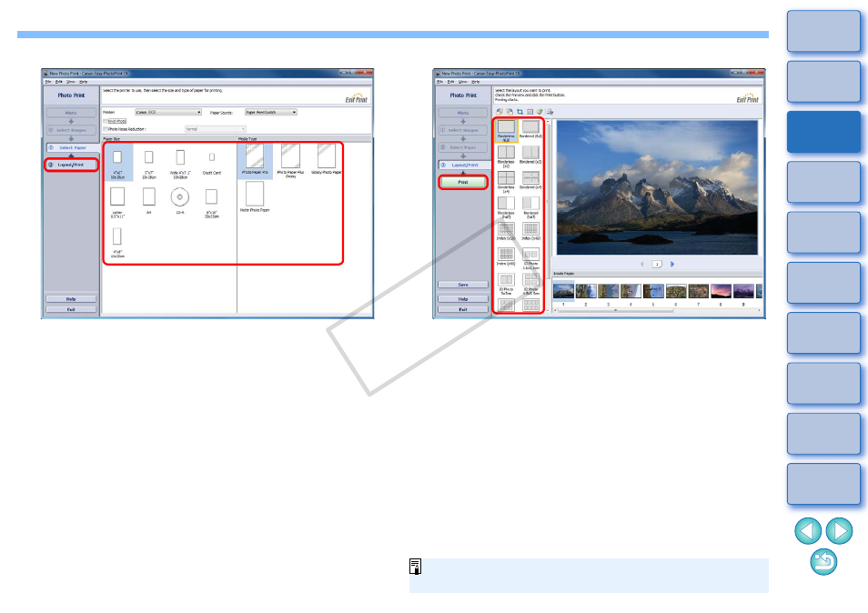Choose Photo Paper Pro media type
This screenshot has width=868, height=613.
tap(255, 156)
